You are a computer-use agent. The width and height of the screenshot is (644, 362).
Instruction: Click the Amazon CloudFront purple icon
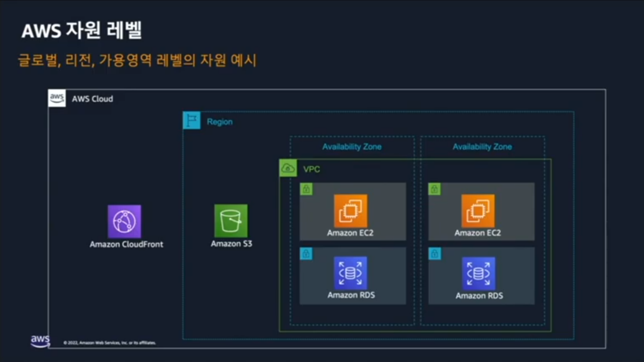pos(125,221)
